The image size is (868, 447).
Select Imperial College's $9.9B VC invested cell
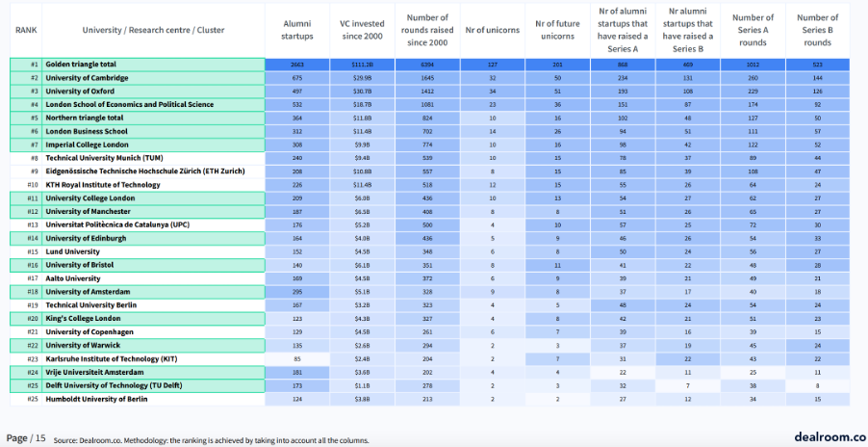coord(363,145)
